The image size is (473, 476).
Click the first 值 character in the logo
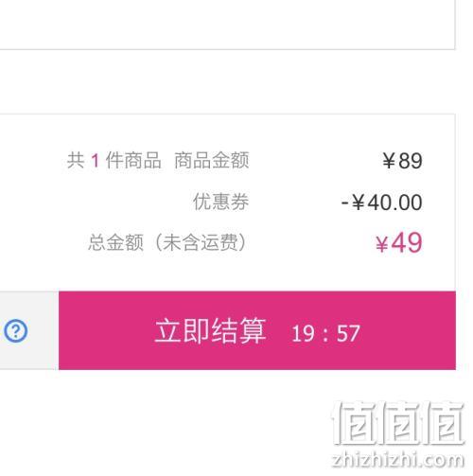[355, 423]
